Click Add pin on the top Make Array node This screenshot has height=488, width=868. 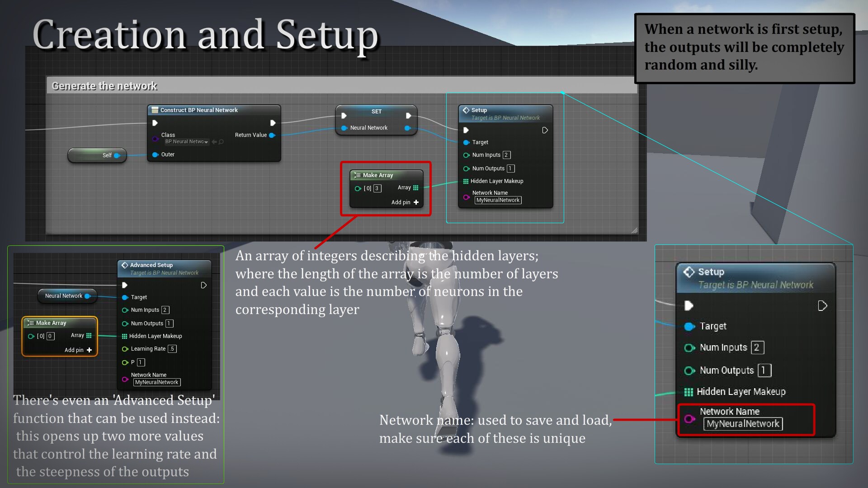tap(405, 202)
